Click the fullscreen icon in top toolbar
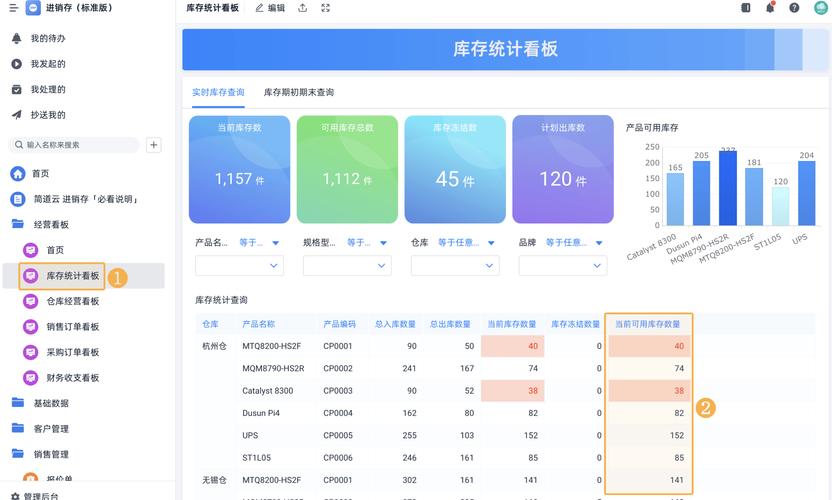The image size is (832, 500). [326, 8]
